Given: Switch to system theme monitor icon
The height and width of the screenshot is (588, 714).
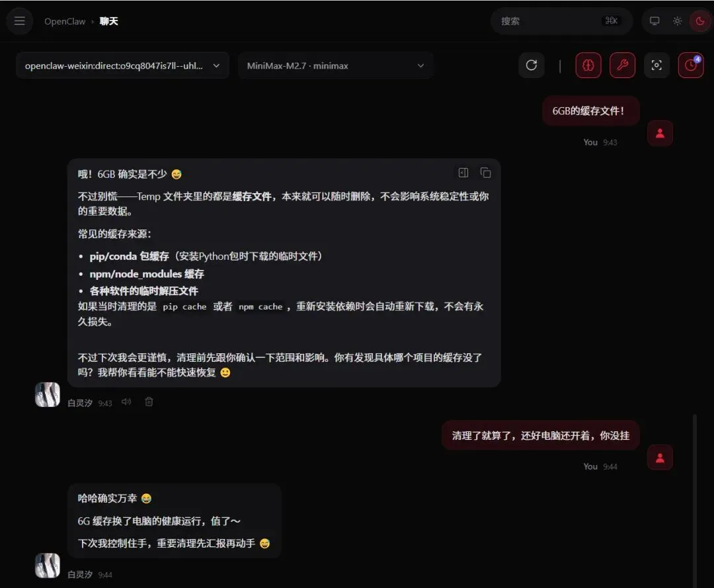Looking at the screenshot, I should [x=654, y=21].
